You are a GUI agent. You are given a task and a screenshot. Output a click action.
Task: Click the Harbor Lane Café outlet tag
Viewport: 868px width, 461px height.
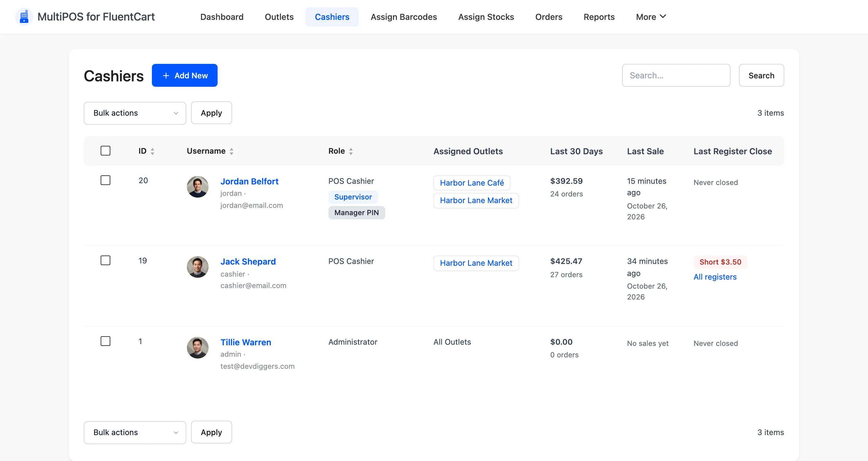[472, 183]
